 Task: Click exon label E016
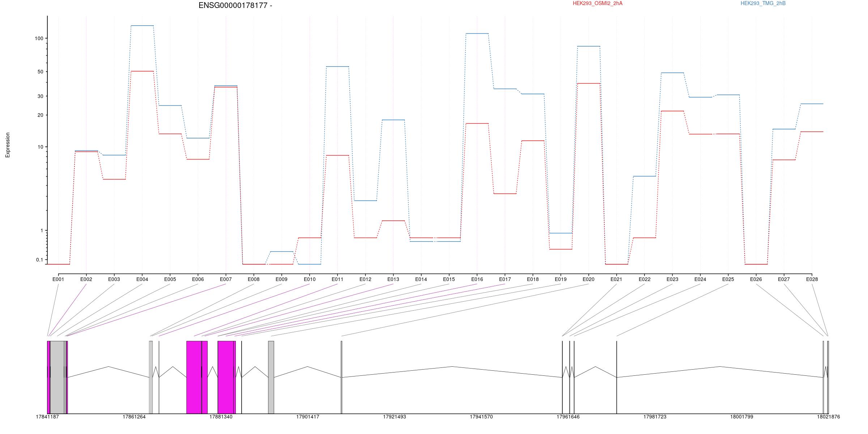pos(477,279)
